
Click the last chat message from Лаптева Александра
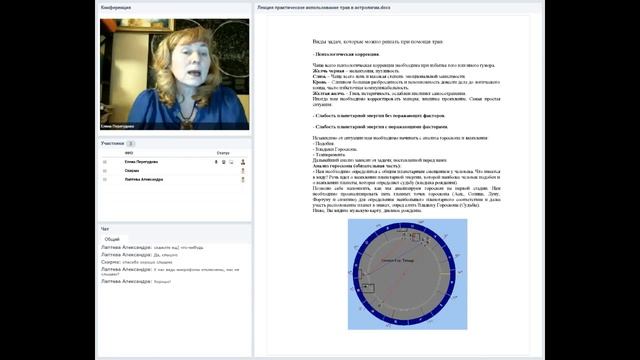pyautogui.click(x=136, y=282)
